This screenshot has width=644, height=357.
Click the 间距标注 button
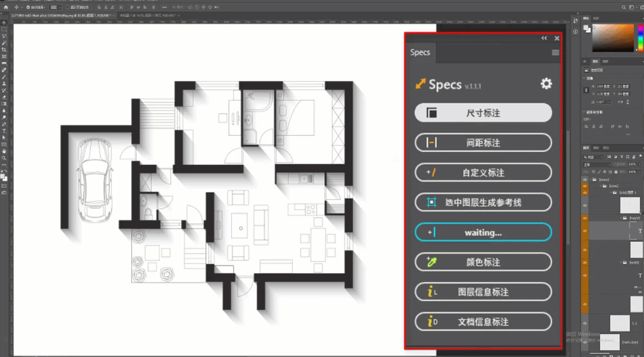click(x=483, y=143)
